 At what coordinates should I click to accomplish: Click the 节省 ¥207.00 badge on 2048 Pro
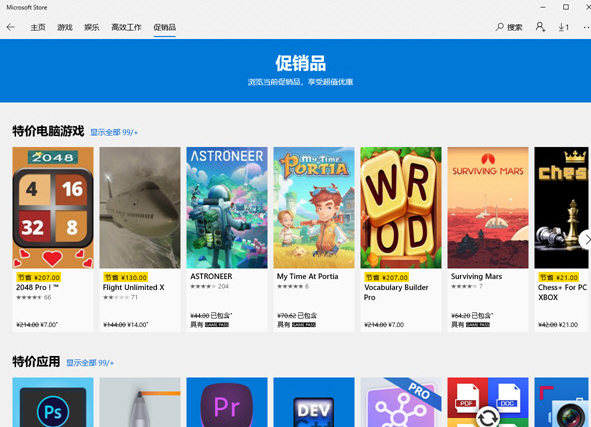pyautogui.click(x=38, y=277)
